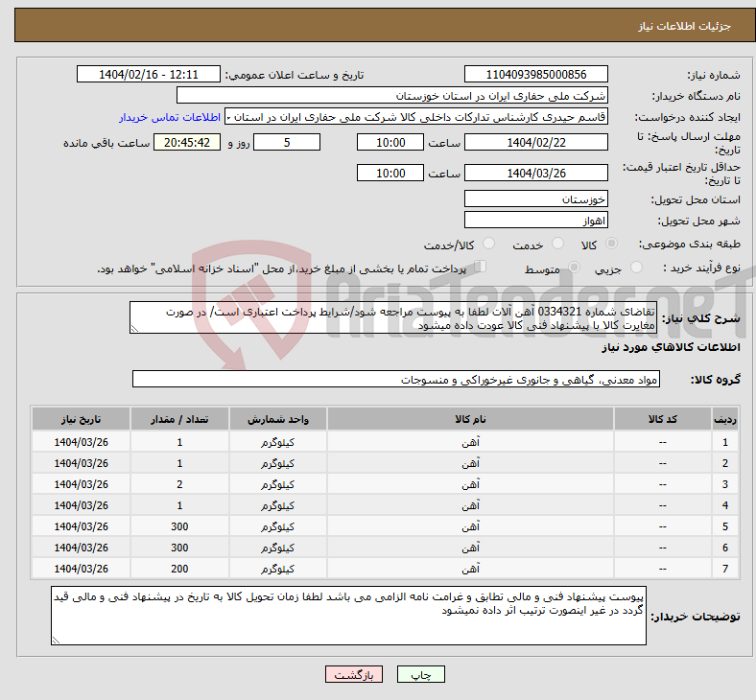Click date 1404/03/26 in row 4
This screenshot has height=700, width=756.
click(81, 505)
